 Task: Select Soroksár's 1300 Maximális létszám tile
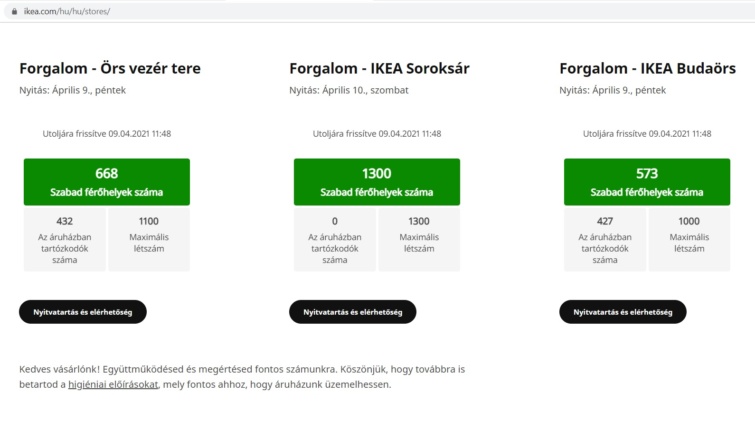coord(419,239)
